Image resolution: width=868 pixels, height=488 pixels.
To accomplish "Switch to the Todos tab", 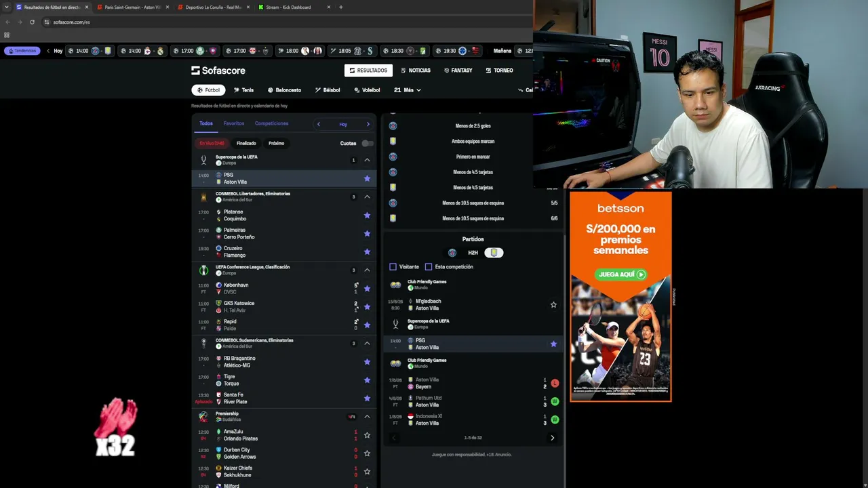I will (x=206, y=123).
